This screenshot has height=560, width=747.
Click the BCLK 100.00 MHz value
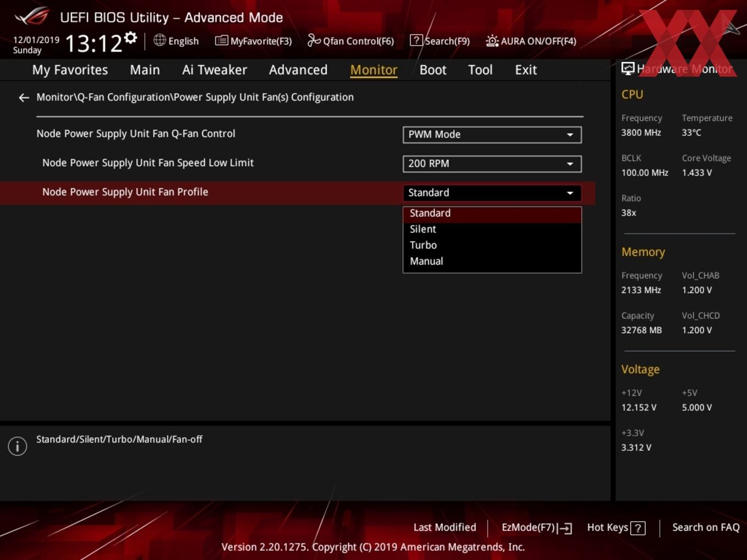[645, 172]
